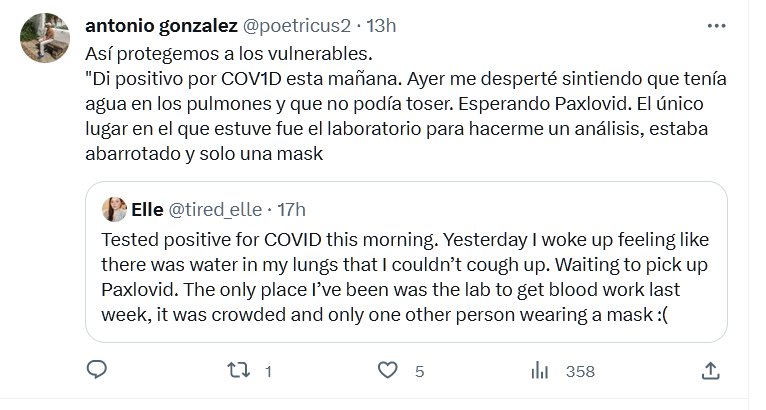The image size is (766, 410).
Task: Click the like count of 5
Action: tap(420, 372)
